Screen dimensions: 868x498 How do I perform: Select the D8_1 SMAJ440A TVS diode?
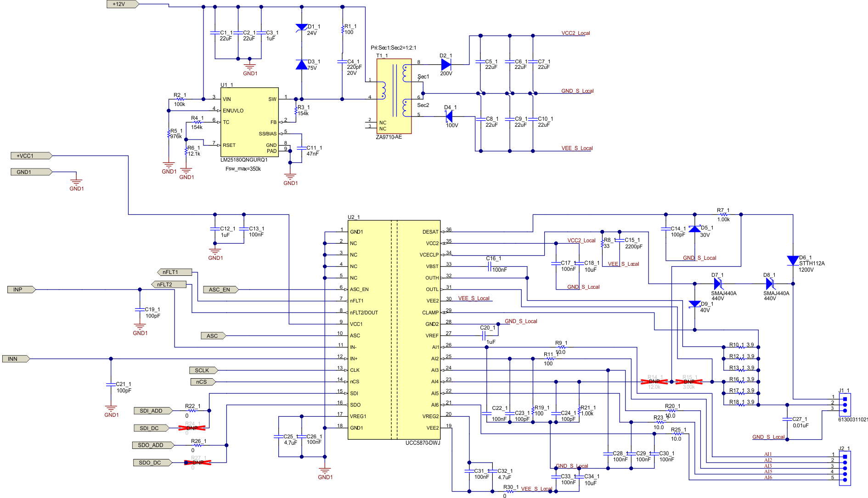coord(770,284)
